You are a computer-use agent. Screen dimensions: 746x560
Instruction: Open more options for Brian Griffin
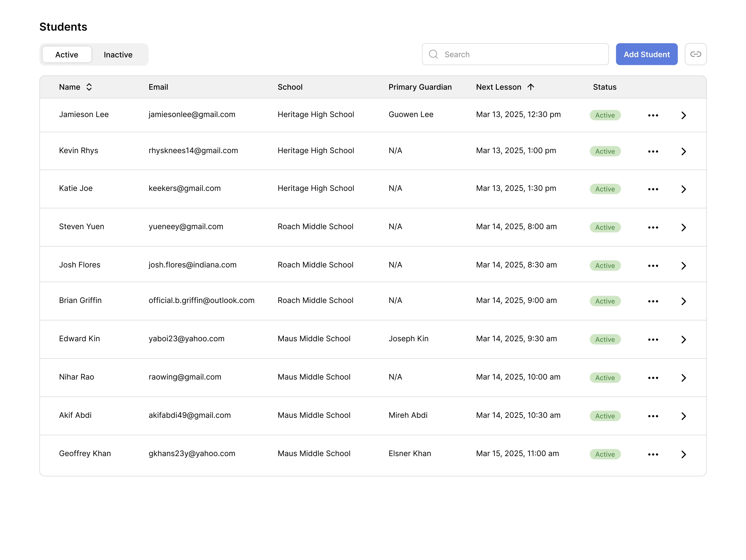tap(653, 301)
